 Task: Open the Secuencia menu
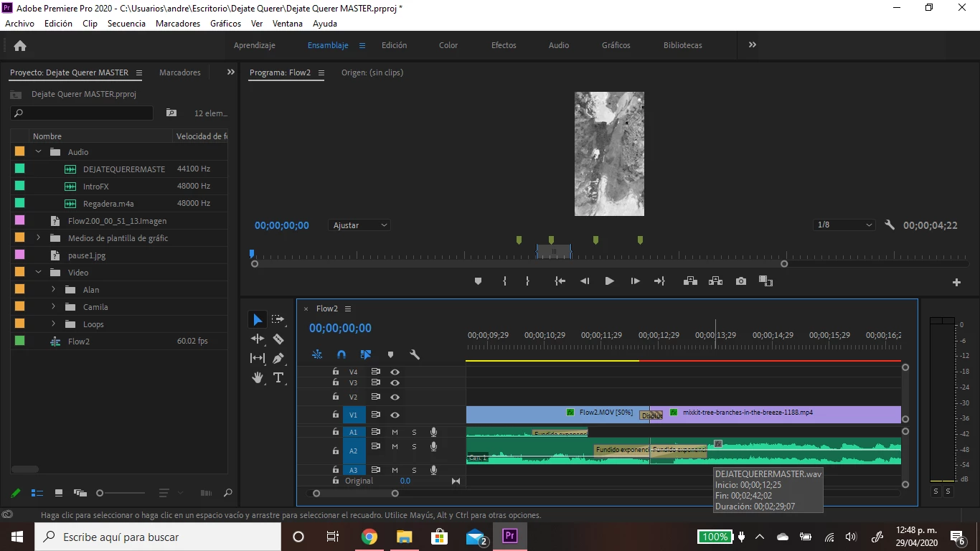(126, 24)
